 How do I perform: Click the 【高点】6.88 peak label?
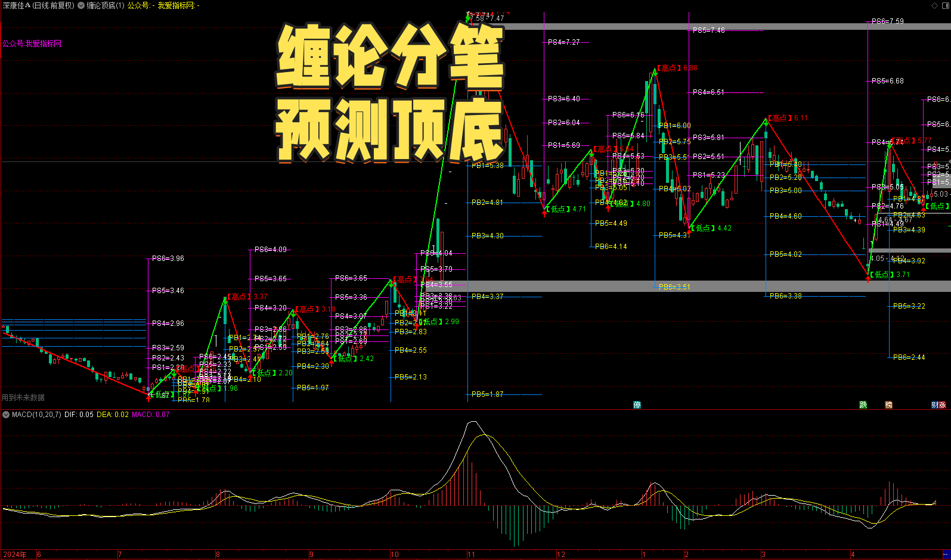(x=677, y=68)
